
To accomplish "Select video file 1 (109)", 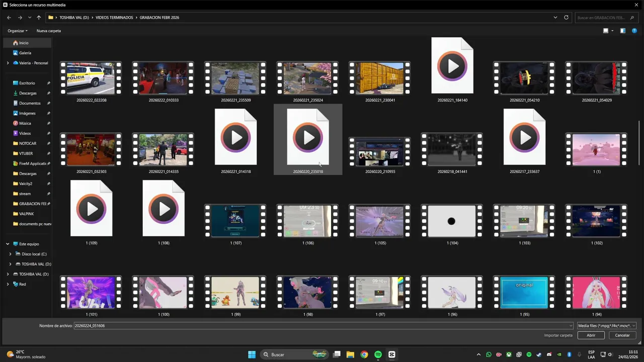I will click(x=91, y=208).
